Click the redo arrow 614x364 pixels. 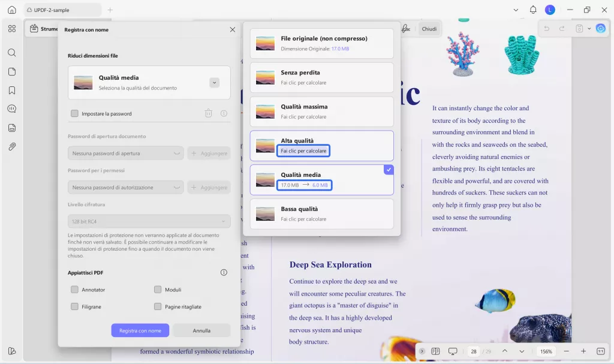tap(561, 29)
